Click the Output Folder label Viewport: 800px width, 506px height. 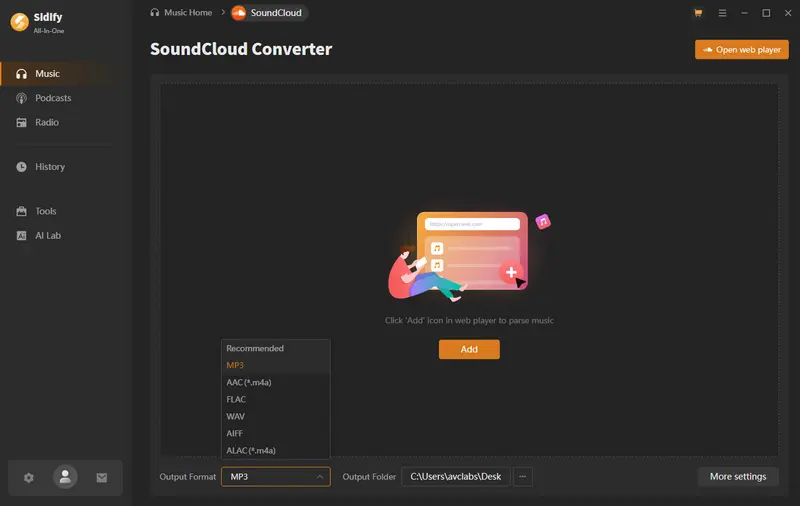click(369, 477)
